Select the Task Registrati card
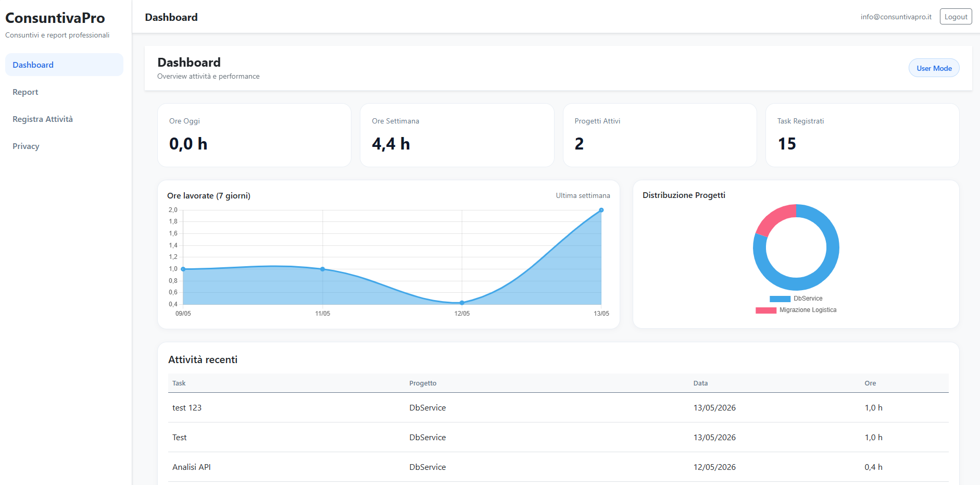 click(862, 135)
